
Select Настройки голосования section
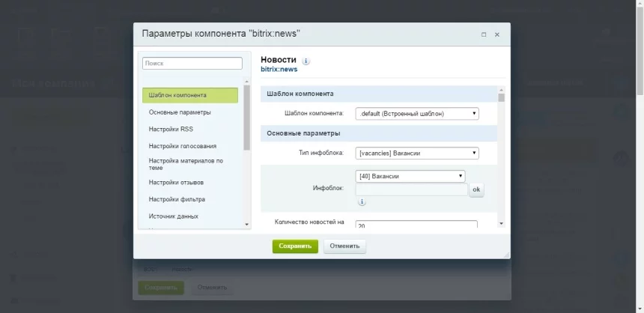pos(183,146)
